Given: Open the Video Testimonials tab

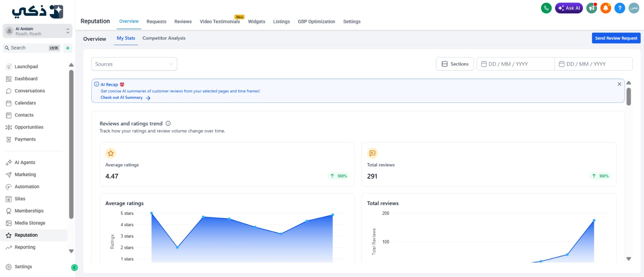Looking at the screenshot, I should 220,22.
